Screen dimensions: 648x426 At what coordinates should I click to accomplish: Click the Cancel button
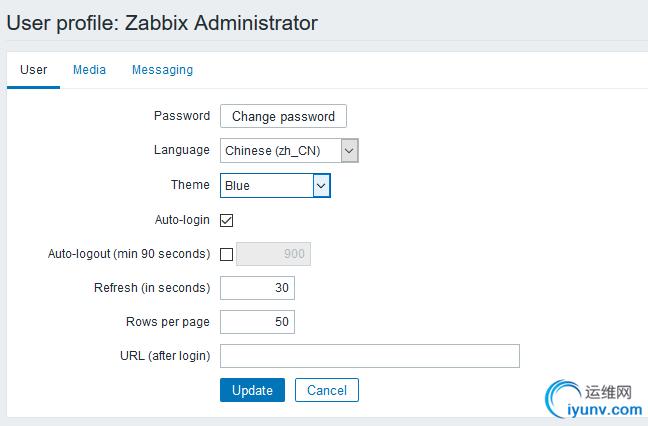pos(327,390)
